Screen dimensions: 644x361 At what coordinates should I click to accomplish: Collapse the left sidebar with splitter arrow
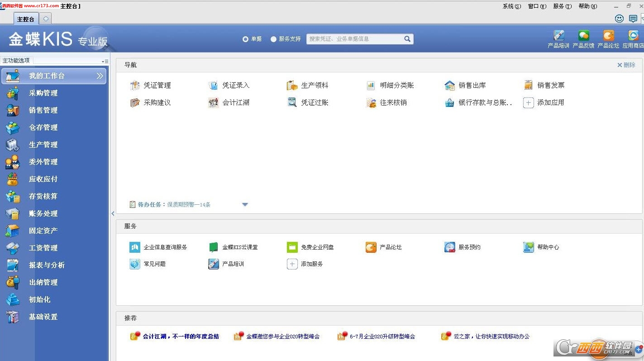tap(113, 214)
